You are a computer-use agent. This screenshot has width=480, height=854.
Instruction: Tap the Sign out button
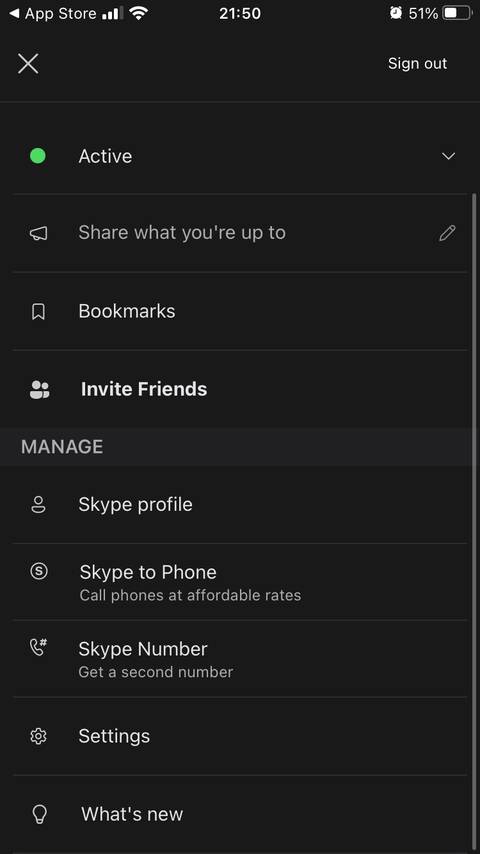click(417, 64)
